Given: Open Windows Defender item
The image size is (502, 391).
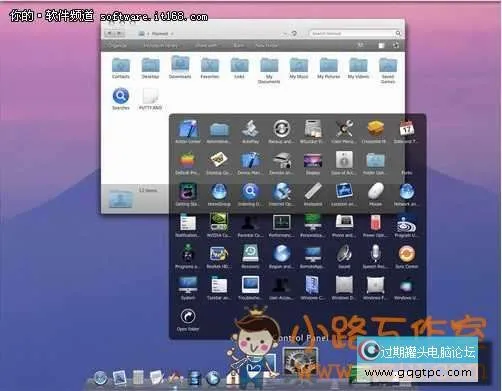Looking at the screenshot, I should tap(344, 288).
